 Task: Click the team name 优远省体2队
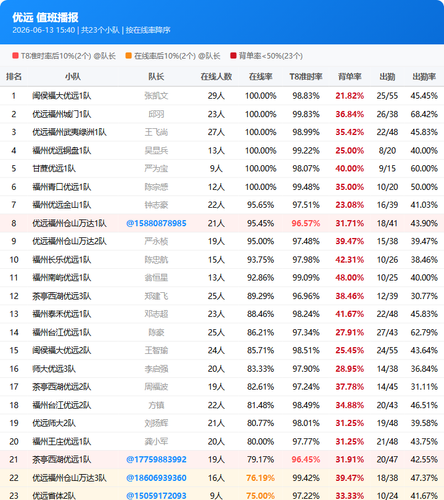coord(54,496)
